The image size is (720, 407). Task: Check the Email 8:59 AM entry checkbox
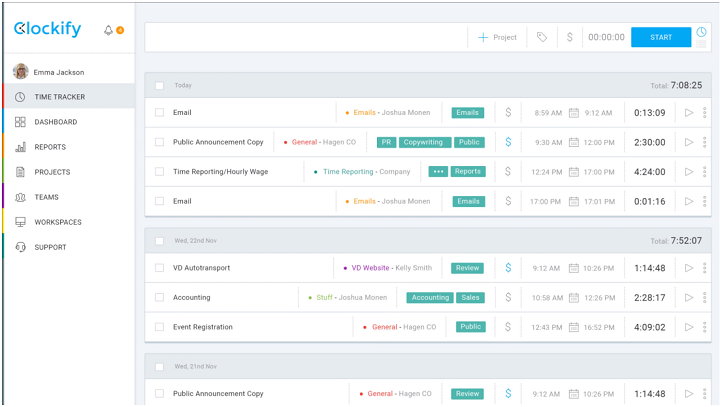(x=159, y=113)
